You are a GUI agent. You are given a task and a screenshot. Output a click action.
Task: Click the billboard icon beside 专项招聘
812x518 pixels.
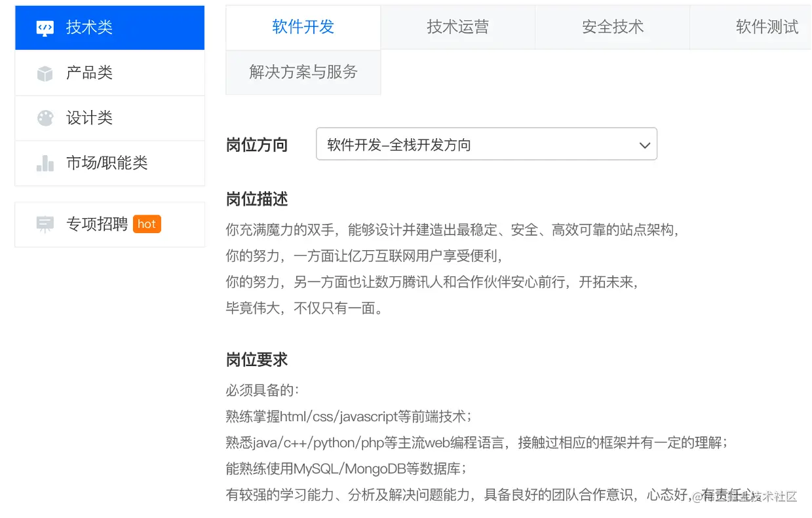[x=44, y=224]
